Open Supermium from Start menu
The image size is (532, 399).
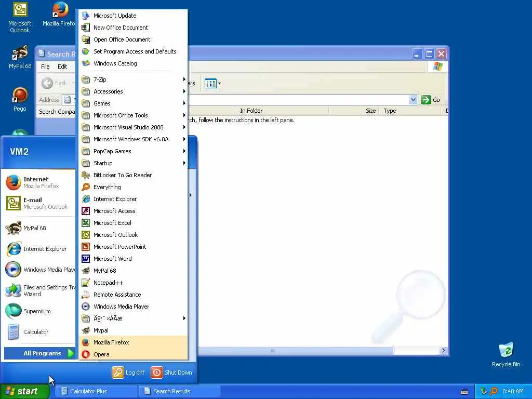click(x=39, y=311)
